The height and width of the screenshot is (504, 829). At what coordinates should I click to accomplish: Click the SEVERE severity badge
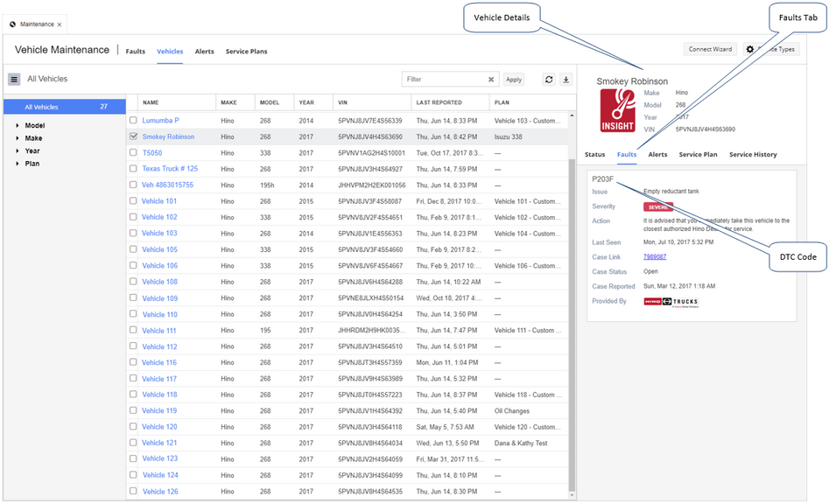click(x=658, y=206)
